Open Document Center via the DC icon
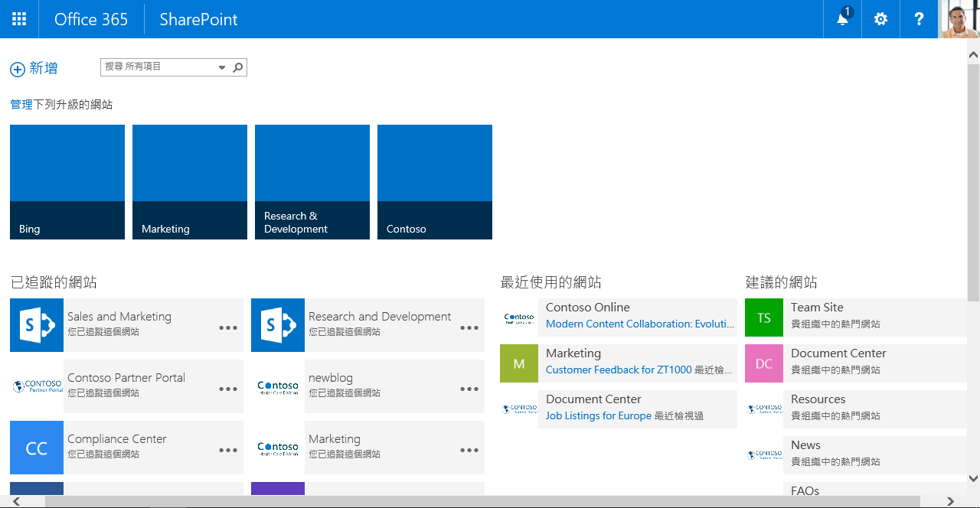Image resolution: width=980 pixels, height=508 pixels. (x=763, y=363)
